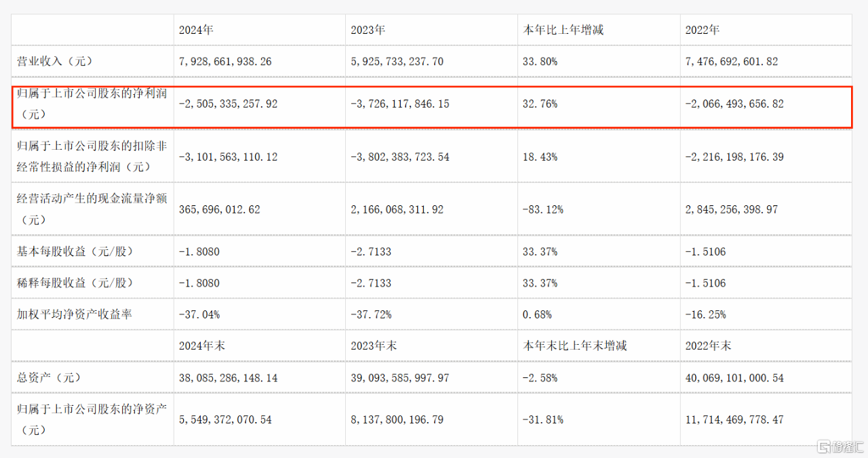The image size is (868, 458).
Task: Select the 营业收入（元） row label
Action: tap(54, 61)
